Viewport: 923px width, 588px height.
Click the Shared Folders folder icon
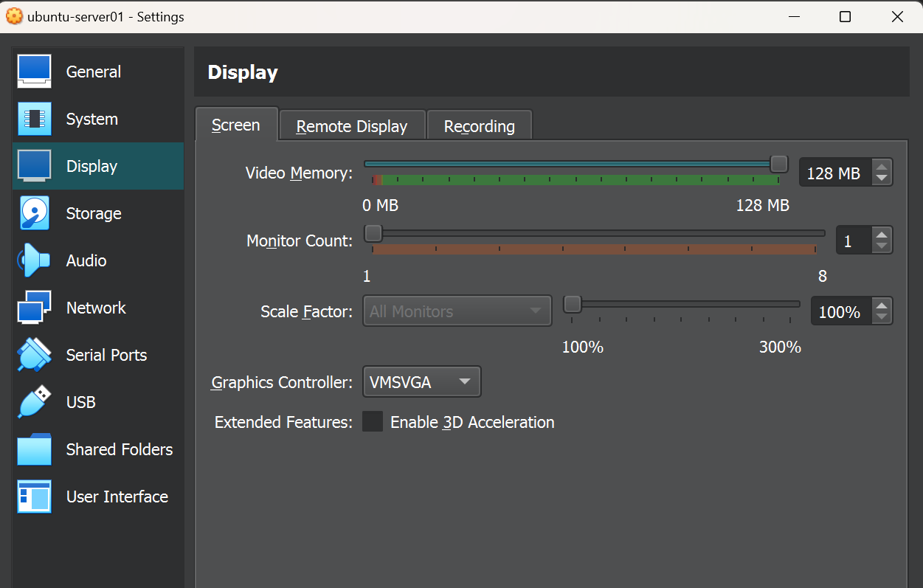(34, 449)
